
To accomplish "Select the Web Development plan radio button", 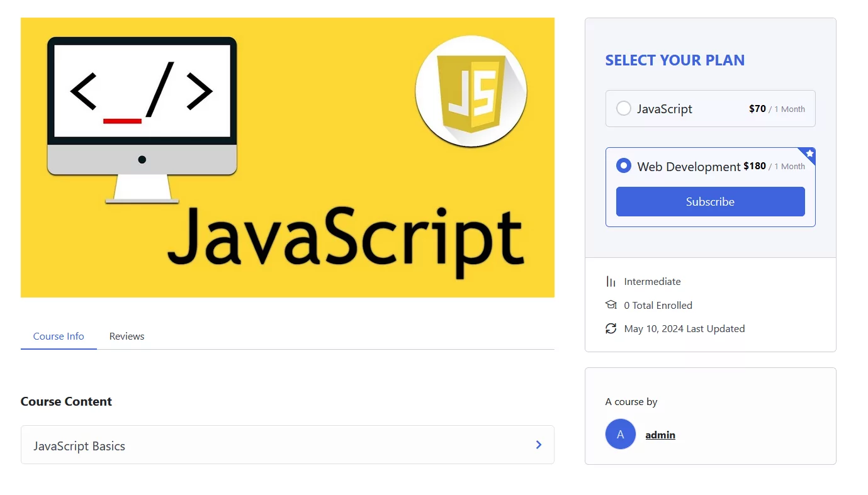I will click(623, 165).
